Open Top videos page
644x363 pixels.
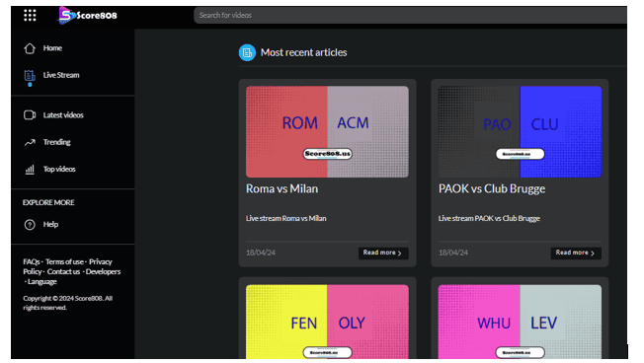click(59, 169)
